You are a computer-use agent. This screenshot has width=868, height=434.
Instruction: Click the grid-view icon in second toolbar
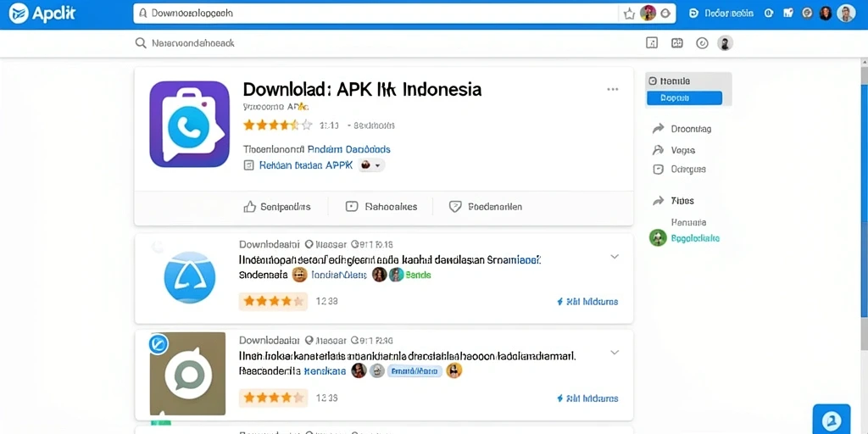[677, 43]
